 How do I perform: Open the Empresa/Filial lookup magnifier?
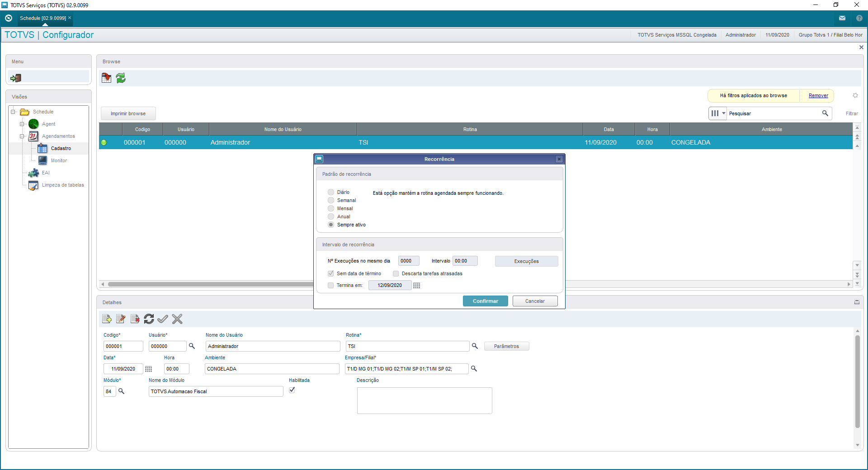click(x=474, y=369)
